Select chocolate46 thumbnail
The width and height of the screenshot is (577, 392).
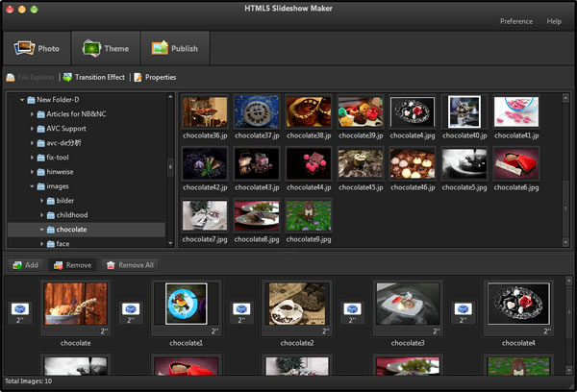coord(413,163)
